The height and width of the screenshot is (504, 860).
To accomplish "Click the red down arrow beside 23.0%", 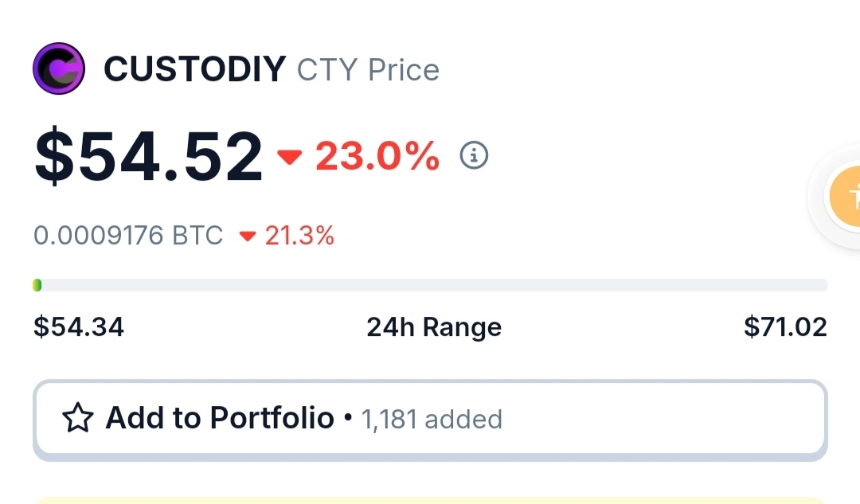I will pos(289,157).
